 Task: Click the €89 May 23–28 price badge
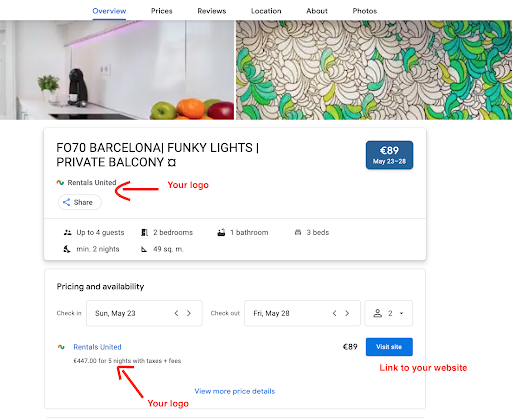pos(389,155)
